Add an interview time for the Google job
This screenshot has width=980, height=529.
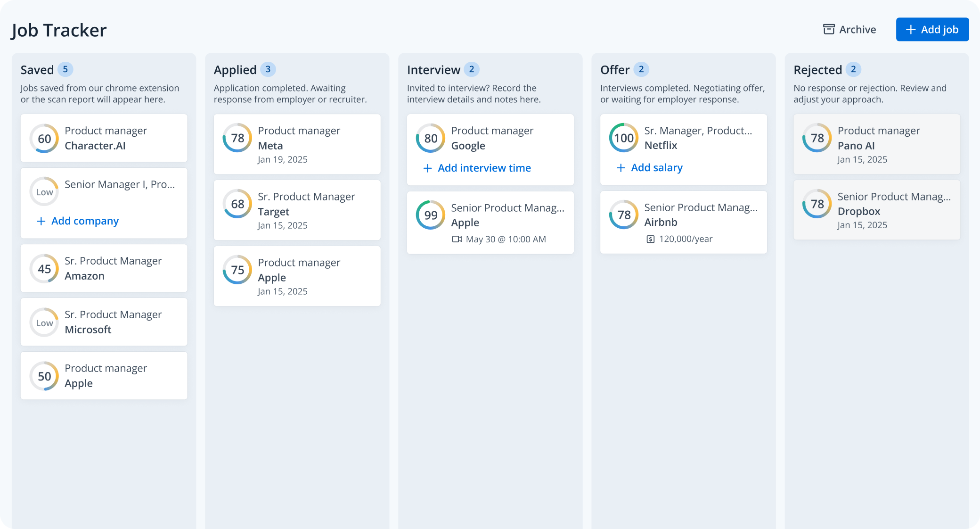476,168
